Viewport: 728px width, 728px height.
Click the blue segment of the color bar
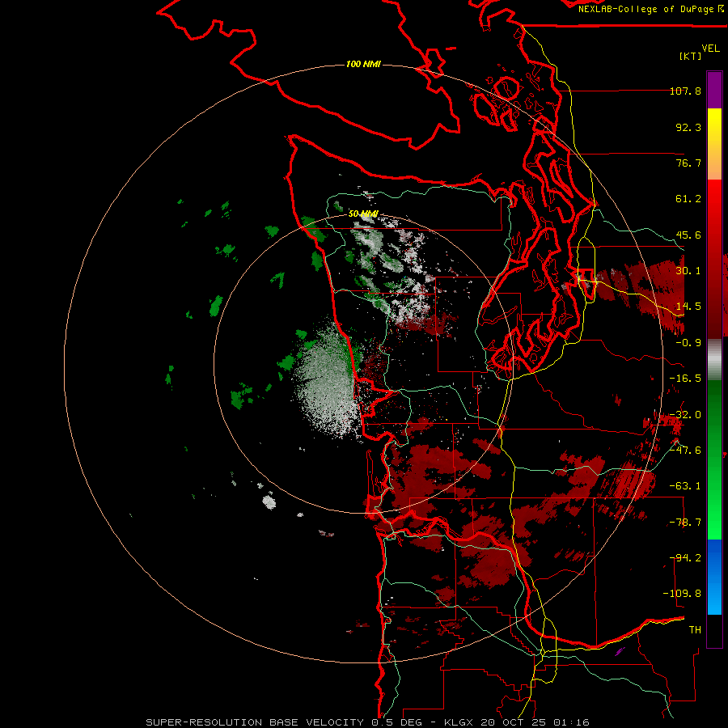coord(714,577)
